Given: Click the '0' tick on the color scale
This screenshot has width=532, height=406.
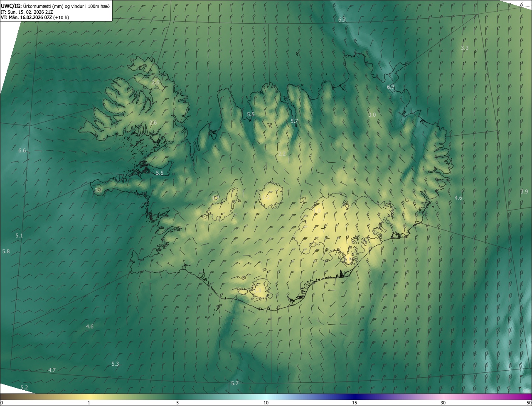Looking at the screenshot, I should [x=2, y=403].
